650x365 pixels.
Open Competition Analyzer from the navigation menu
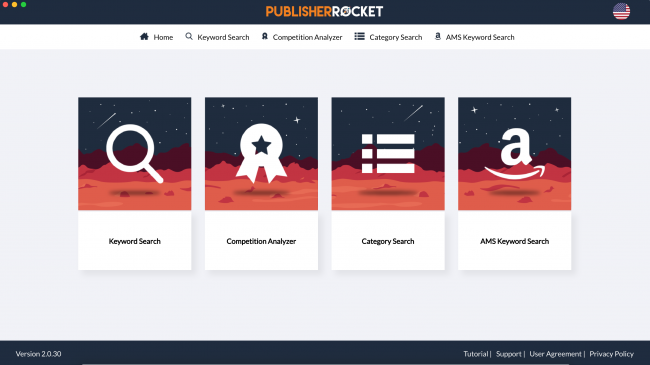point(308,37)
